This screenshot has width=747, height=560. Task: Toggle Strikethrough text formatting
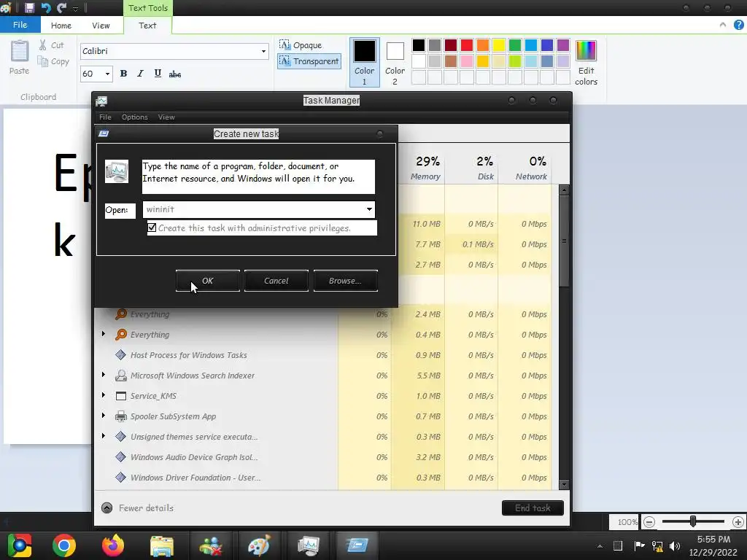pos(175,74)
